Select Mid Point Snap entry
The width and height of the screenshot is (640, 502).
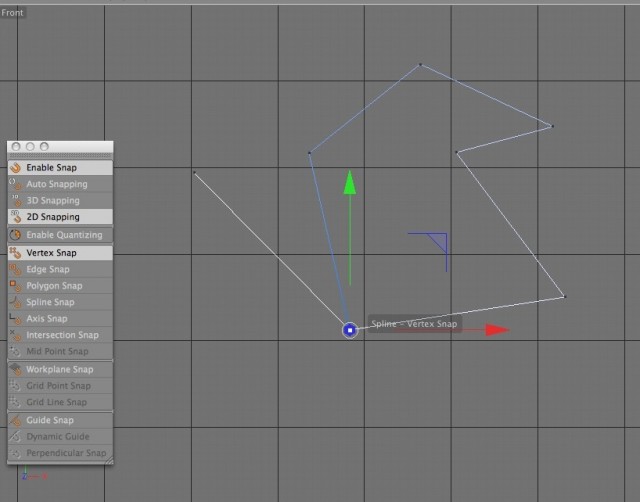point(60,351)
